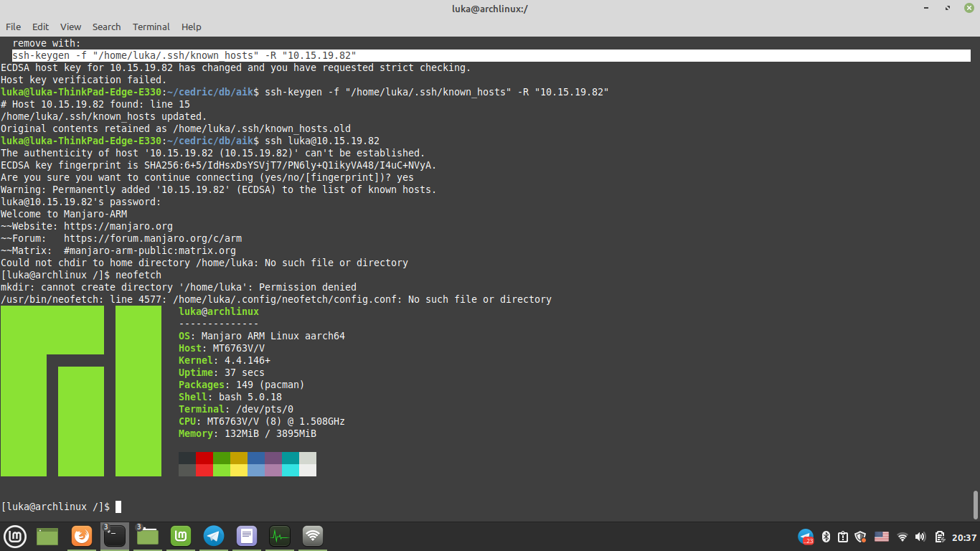Viewport: 980px width, 551px height.
Task: Open the text editor taskbar icon
Action: [x=246, y=536]
